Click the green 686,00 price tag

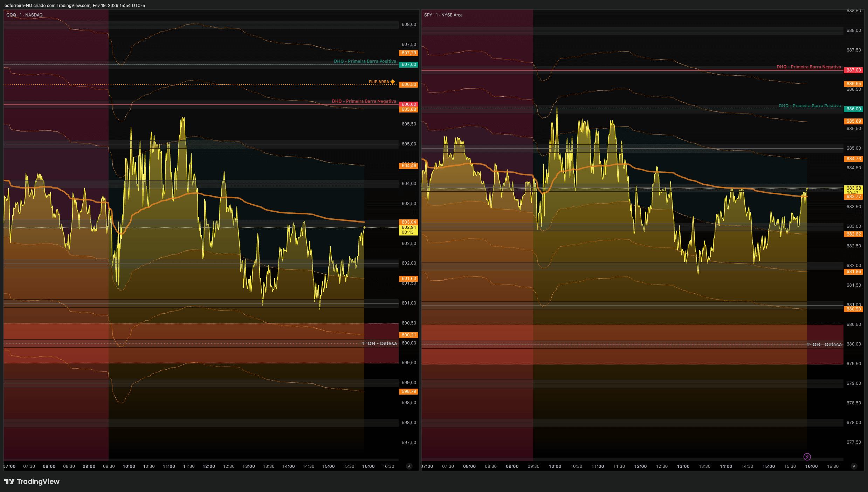point(854,109)
